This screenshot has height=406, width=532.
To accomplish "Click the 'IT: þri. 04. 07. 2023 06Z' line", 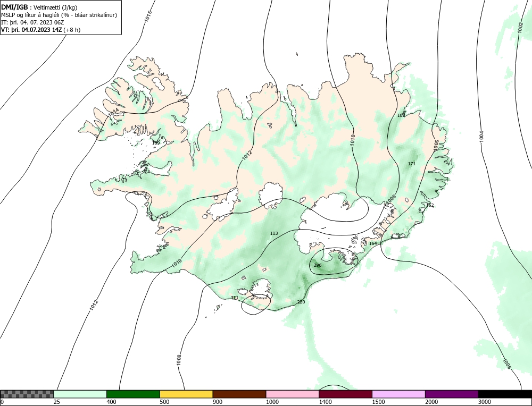I will pyautogui.click(x=32, y=22).
